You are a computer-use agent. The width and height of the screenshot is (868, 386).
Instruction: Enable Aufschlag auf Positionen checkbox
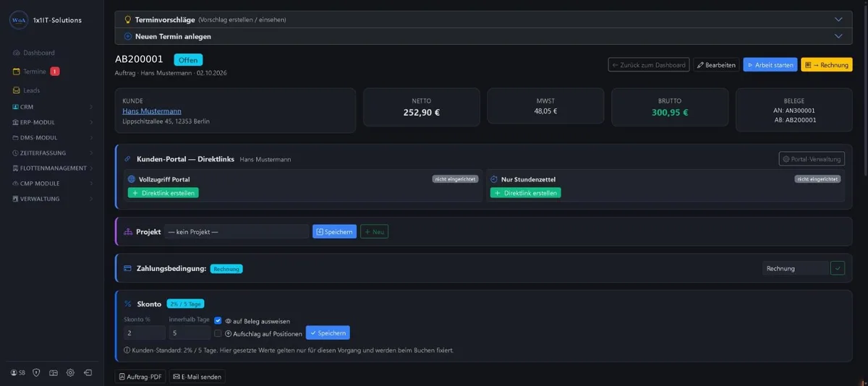pos(218,333)
